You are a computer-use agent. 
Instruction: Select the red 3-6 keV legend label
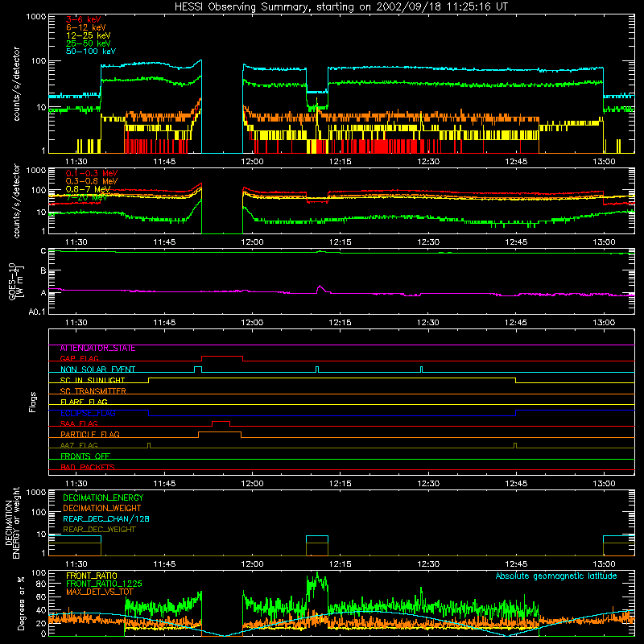click(x=83, y=19)
